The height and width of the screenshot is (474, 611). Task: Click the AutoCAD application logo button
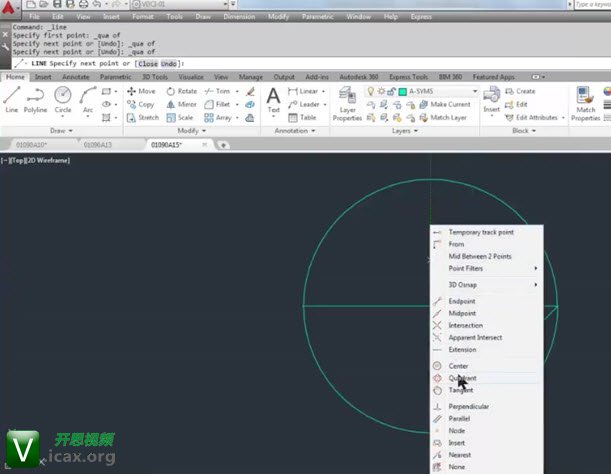[x=9, y=8]
